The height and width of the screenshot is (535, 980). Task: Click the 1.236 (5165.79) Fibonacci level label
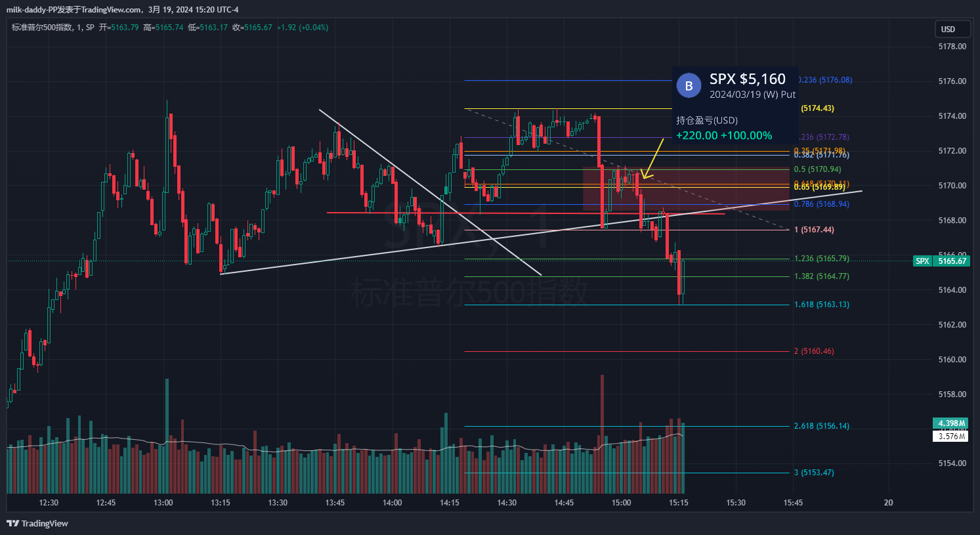point(821,259)
